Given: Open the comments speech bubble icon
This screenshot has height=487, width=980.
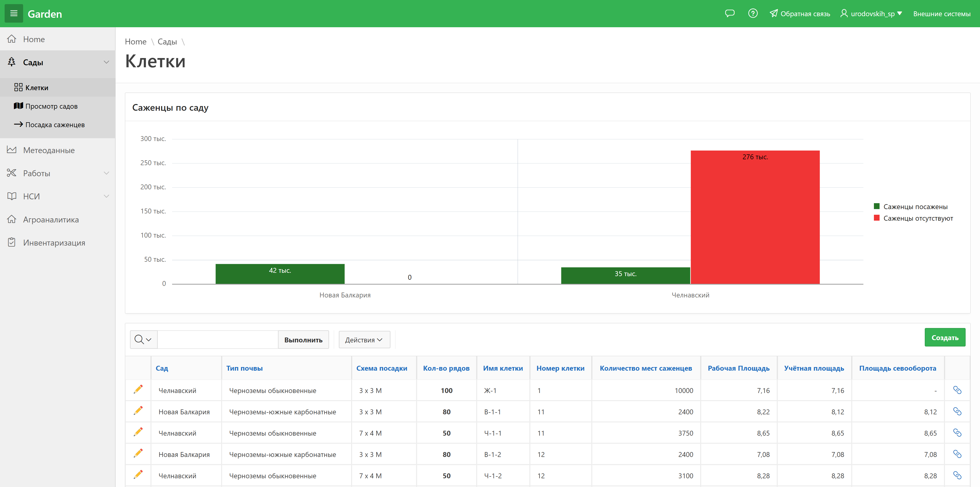Looking at the screenshot, I should click(x=729, y=14).
